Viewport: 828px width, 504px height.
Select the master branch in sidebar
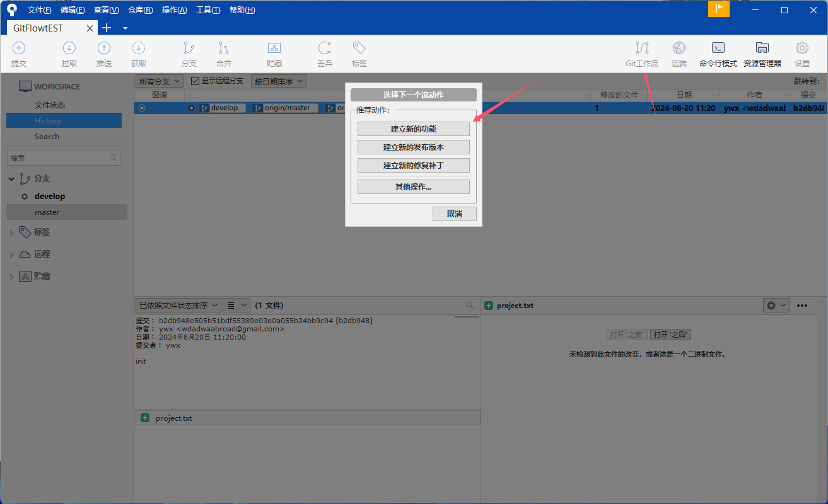click(66, 212)
